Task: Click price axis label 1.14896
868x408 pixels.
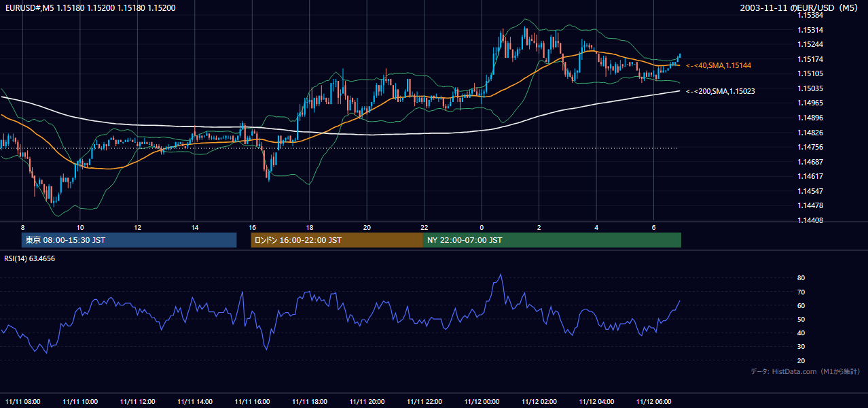Action: coord(810,118)
